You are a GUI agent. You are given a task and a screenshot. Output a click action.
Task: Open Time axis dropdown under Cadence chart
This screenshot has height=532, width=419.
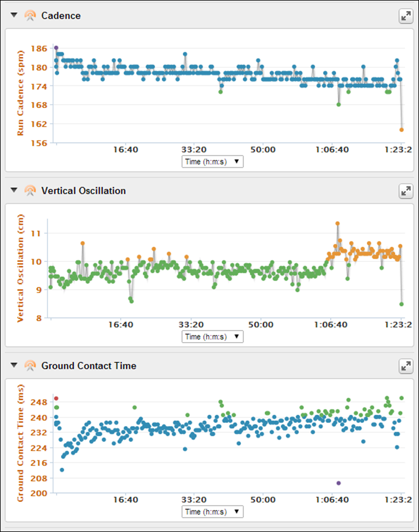click(x=212, y=162)
